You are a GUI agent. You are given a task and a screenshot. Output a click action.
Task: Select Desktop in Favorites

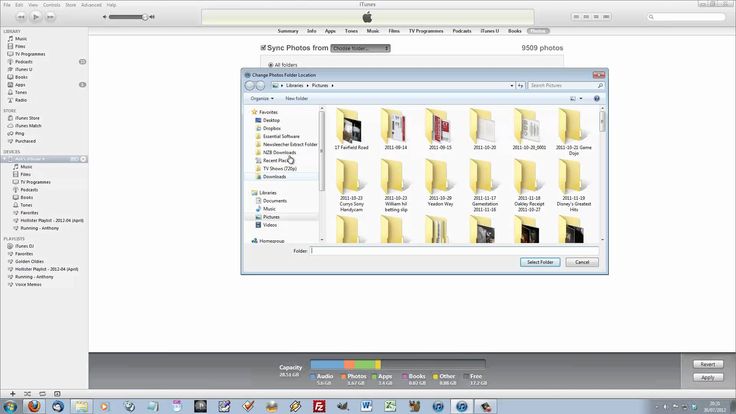271,120
